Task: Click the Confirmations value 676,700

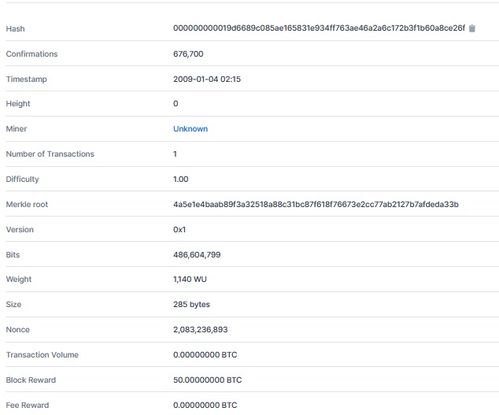Action: click(x=188, y=54)
